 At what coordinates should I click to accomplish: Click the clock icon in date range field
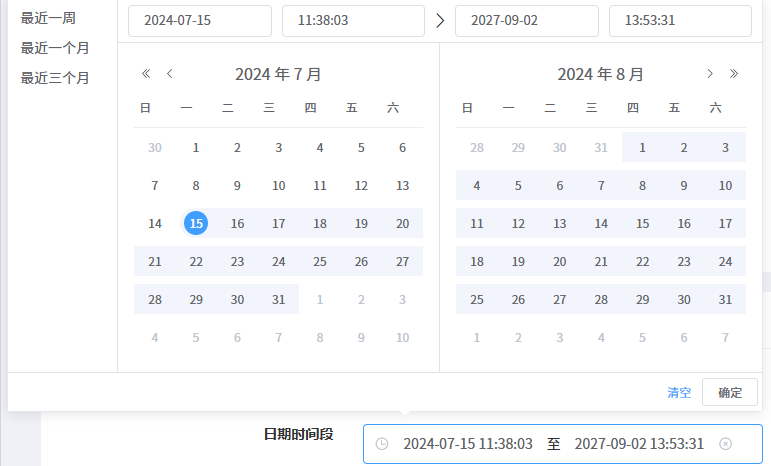point(381,444)
